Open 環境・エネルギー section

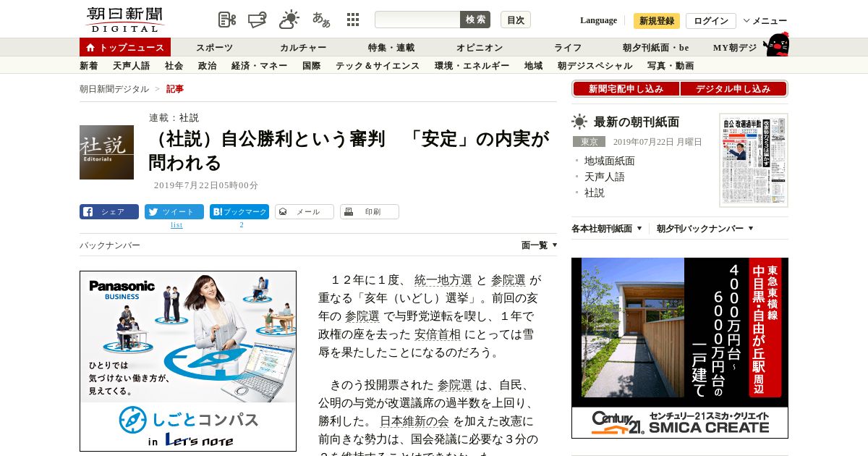(x=472, y=66)
